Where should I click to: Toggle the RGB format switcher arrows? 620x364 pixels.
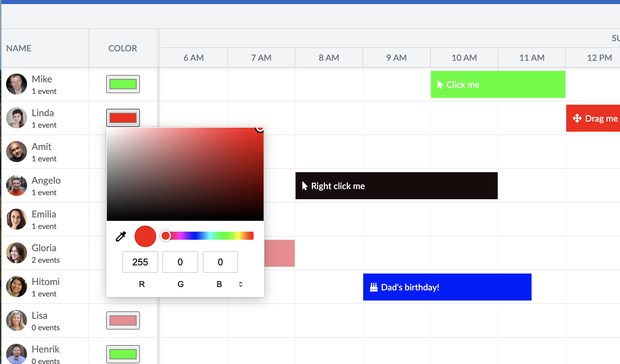pos(240,284)
